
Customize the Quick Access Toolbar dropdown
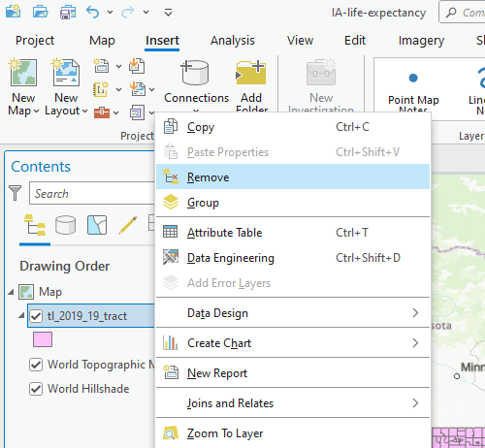[x=168, y=13]
